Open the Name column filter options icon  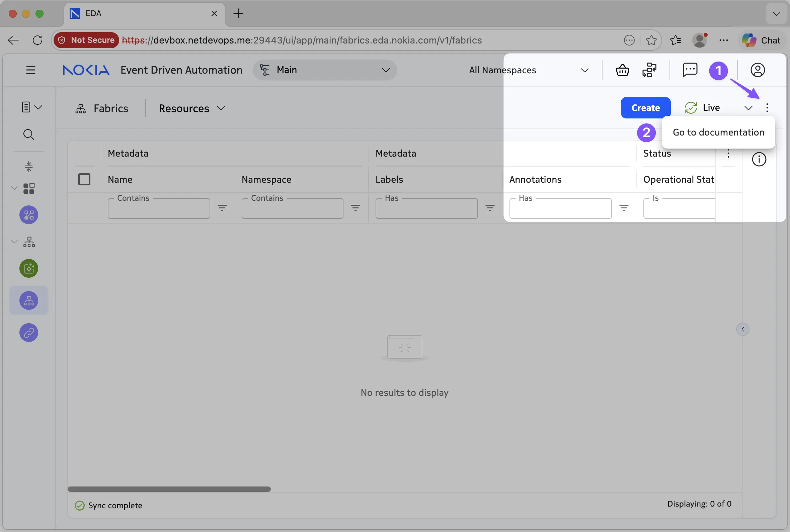coord(222,208)
